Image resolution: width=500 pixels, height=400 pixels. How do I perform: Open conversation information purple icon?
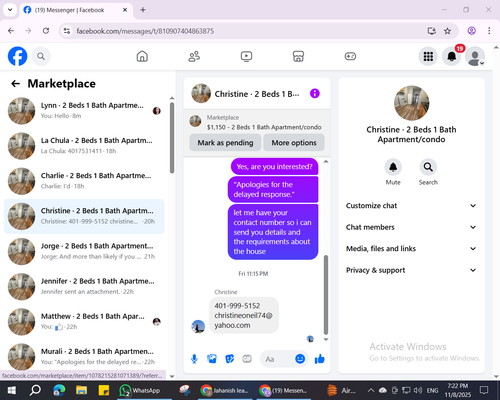(x=315, y=94)
